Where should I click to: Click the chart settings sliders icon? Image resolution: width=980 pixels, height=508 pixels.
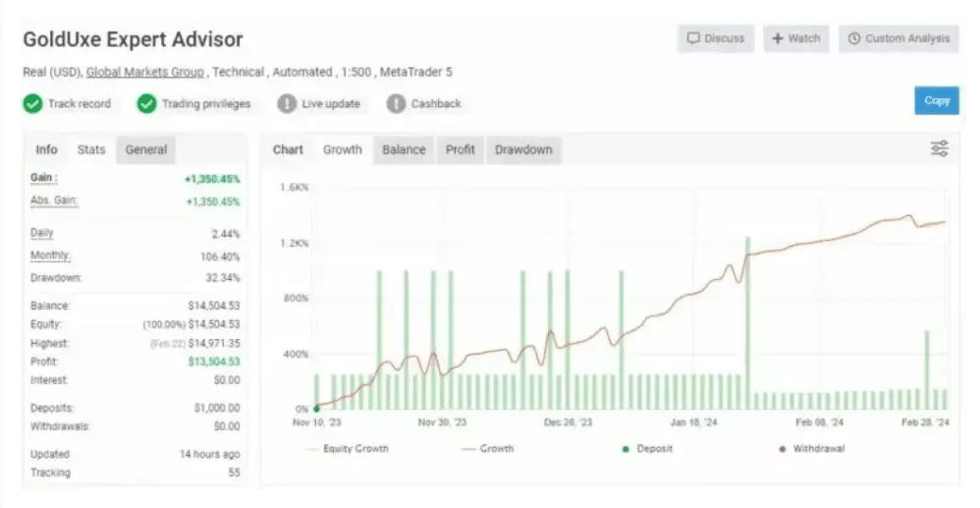(939, 149)
